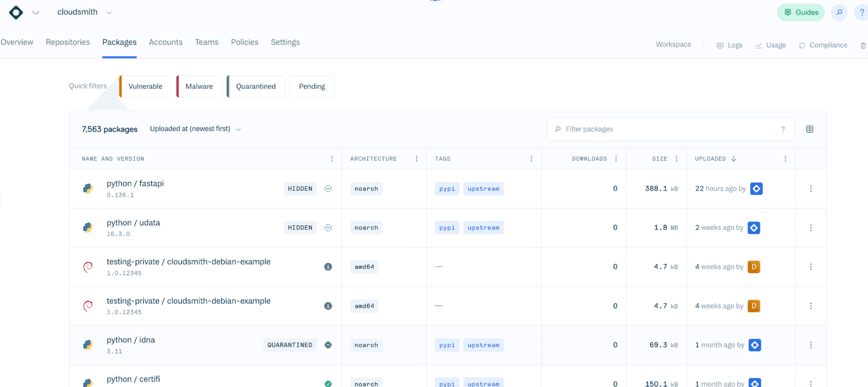Open the python / idna package

click(x=131, y=340)
